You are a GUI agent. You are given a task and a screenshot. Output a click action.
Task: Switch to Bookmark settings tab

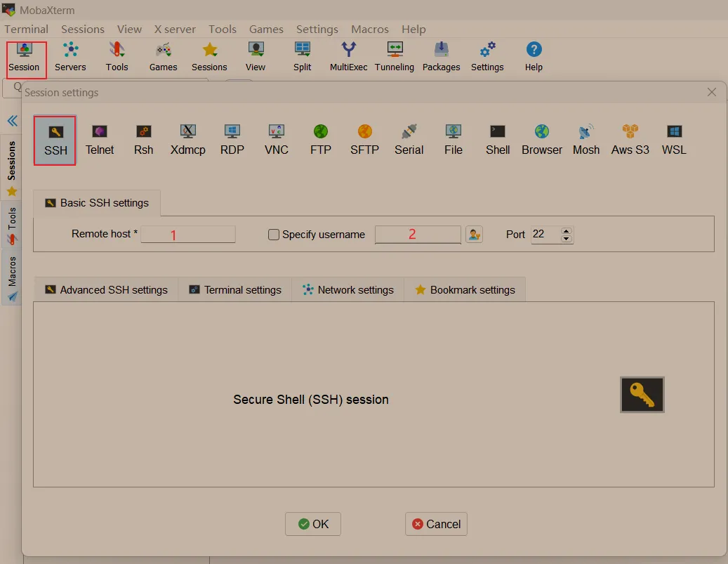(x=465, y=290)
